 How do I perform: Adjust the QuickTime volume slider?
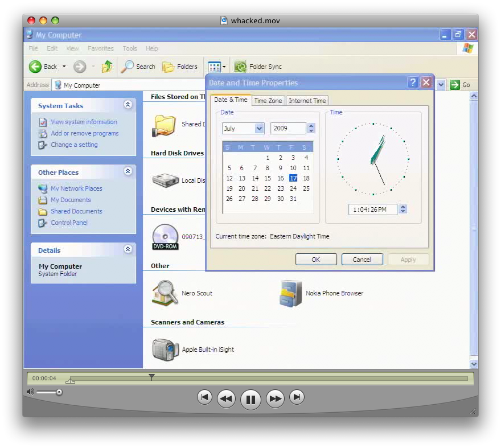click(59, 392)
